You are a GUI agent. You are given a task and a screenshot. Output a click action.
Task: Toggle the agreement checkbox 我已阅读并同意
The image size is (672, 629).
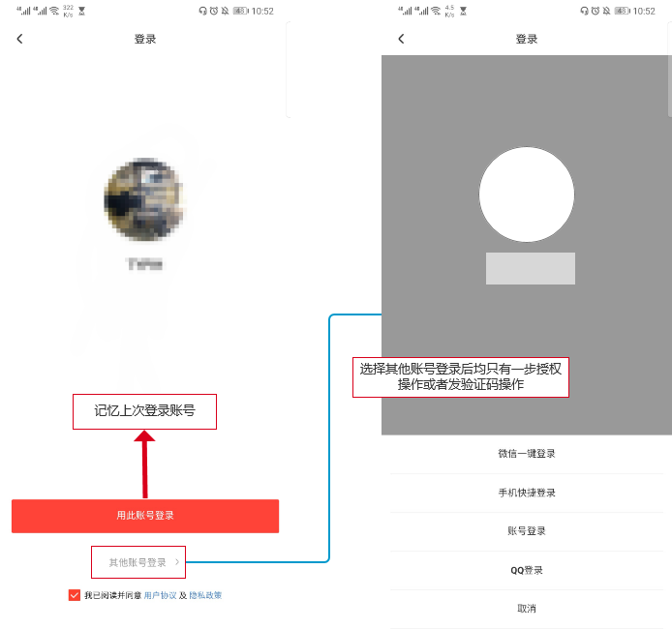coord(75,595)
